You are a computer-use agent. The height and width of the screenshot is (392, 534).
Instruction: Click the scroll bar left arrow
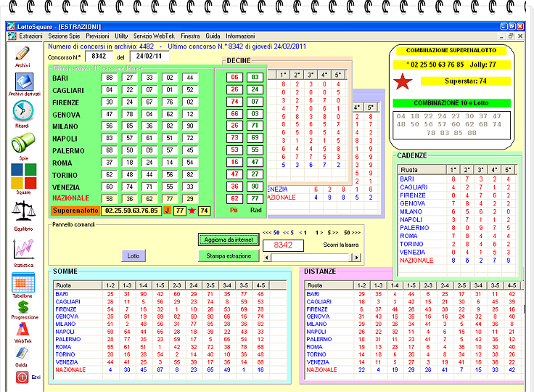click(x=267, y=258)
